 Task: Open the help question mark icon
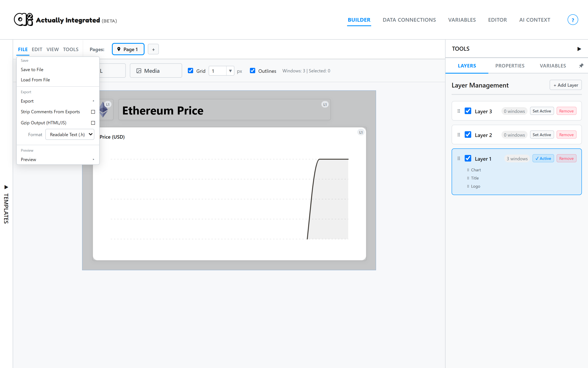click(572, 20)
